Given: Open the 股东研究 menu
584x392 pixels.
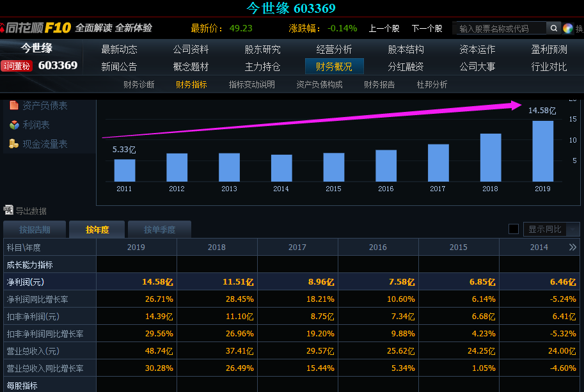Looking at the screenshot, I should pyautogui.click(x=262, y=49).
